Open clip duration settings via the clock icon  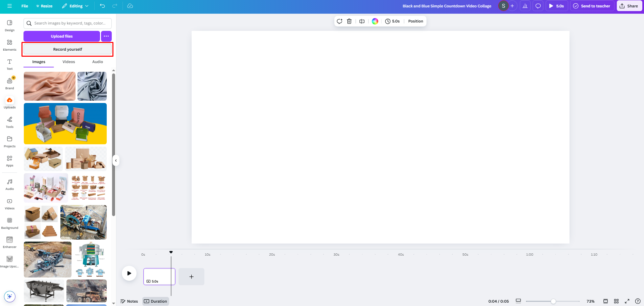pos(392,21)
